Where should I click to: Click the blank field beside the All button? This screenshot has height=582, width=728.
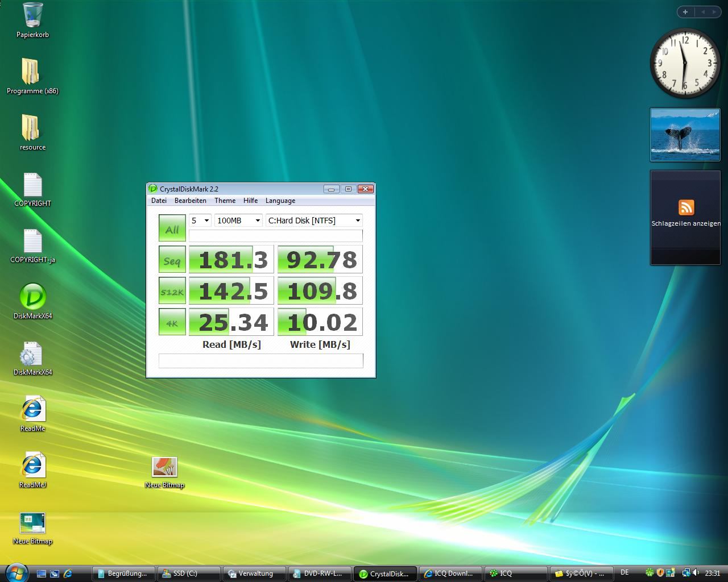[275, 236]
